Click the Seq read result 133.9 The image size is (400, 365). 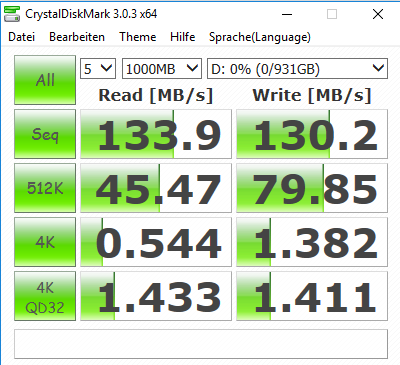coord(156,134)
